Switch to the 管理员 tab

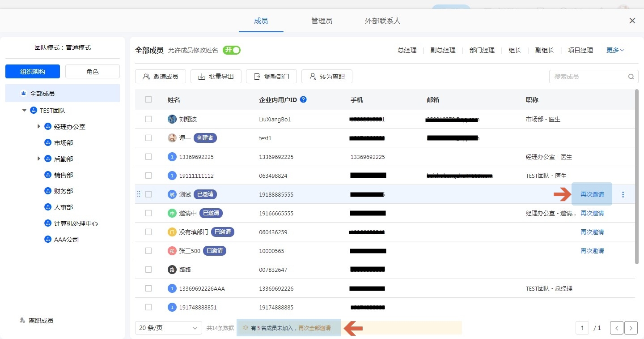322,21
